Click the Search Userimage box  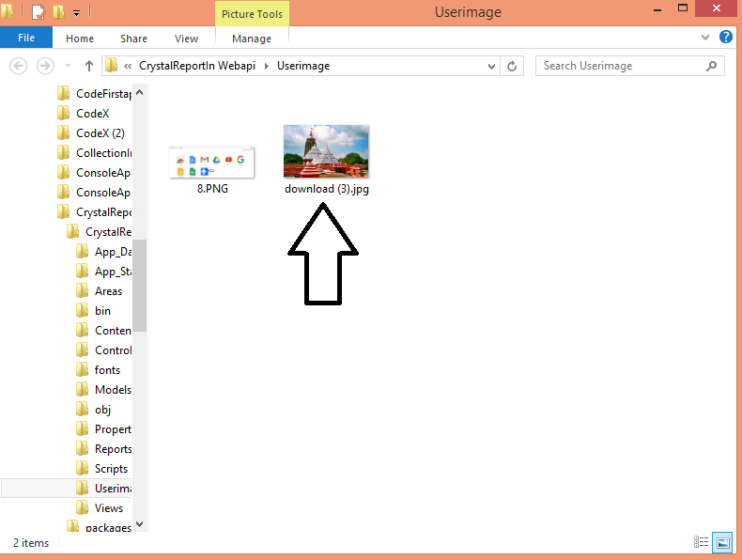[629, 66]
